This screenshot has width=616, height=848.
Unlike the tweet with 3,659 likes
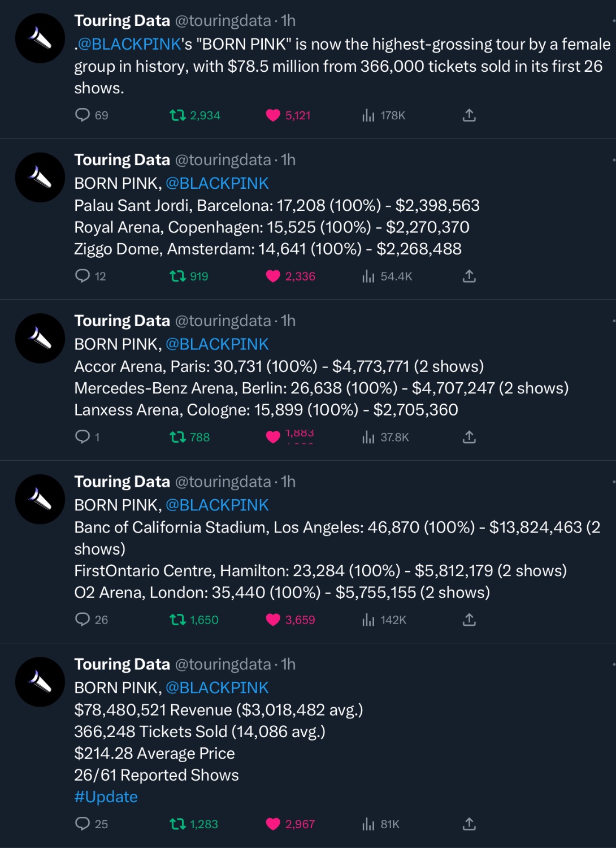click(290, 620)
